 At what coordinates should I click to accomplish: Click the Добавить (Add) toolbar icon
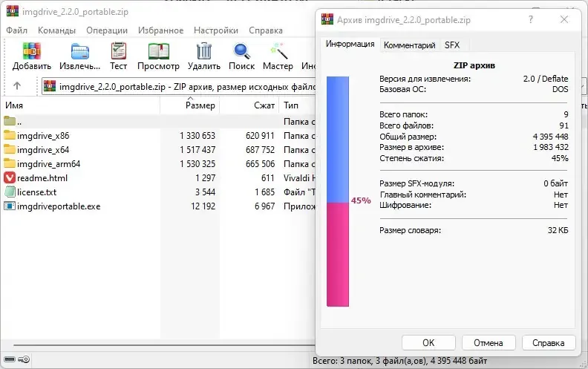pyautogui.click(x=31, y=51)
